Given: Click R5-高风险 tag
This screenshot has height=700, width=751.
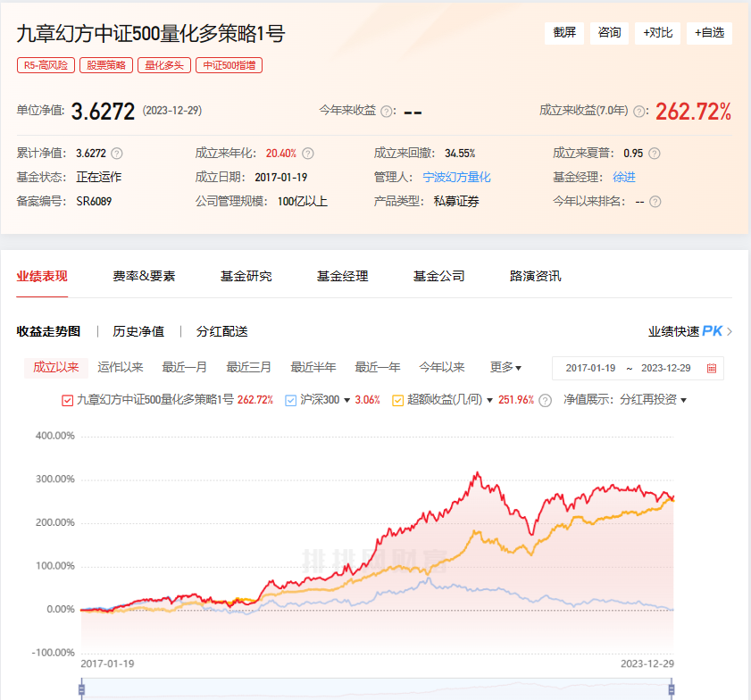Looking at the screenshot, I should (x=46, y=65).
